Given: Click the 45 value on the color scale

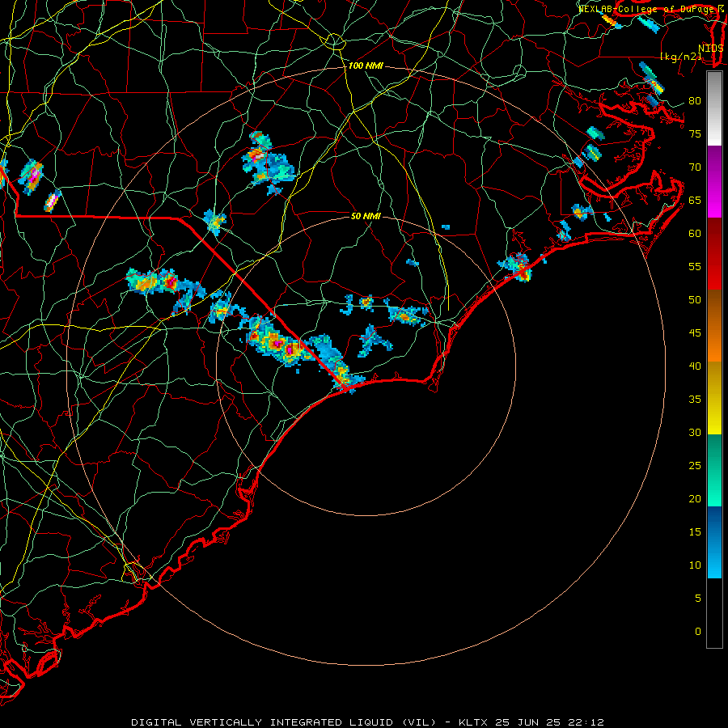Looking at the screenshot, I should [695, 333].
